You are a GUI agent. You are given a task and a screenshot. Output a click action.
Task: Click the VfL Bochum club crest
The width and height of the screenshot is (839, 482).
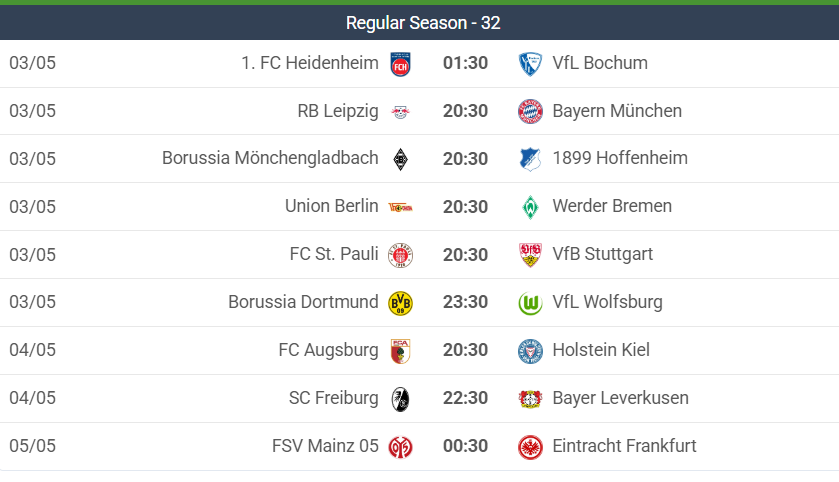530,64
